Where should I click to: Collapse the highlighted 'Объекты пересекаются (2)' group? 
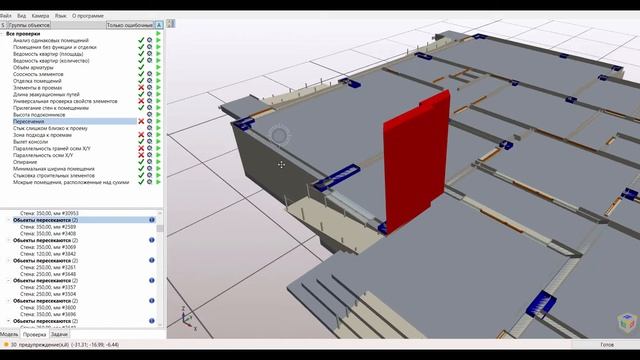[9, 220]
